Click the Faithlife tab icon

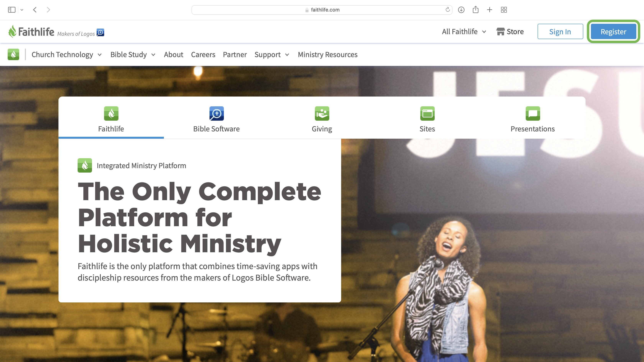(x=111, y=113)
